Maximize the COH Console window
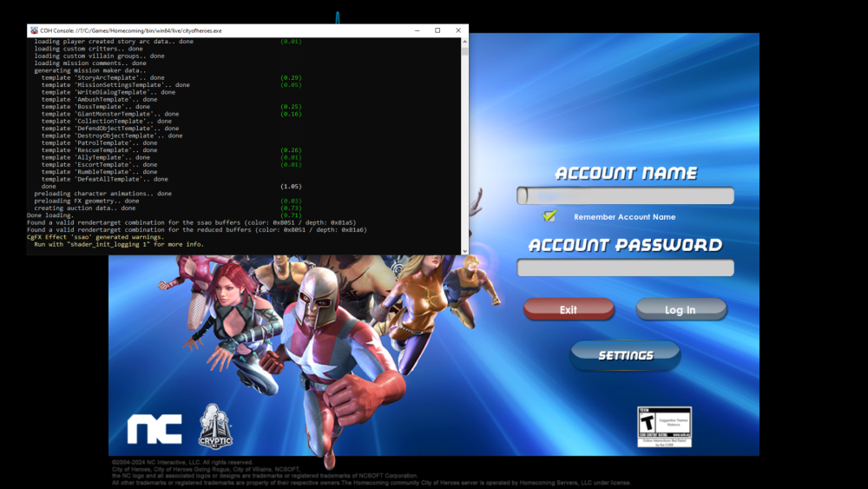The width and height of the screenshot is (868, 489). point(437,30)
